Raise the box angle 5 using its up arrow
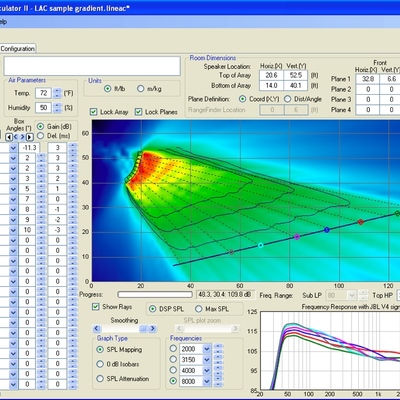Screen dimensions: 400x400 (x=41, y=186)
